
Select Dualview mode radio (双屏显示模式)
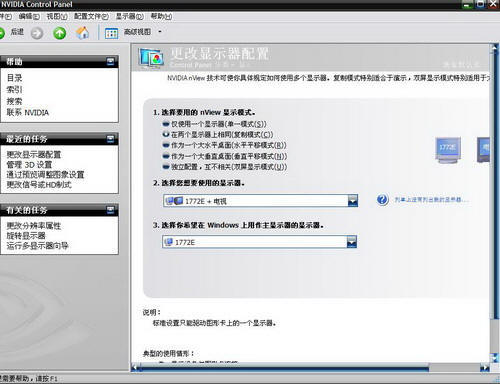(166, 167)
